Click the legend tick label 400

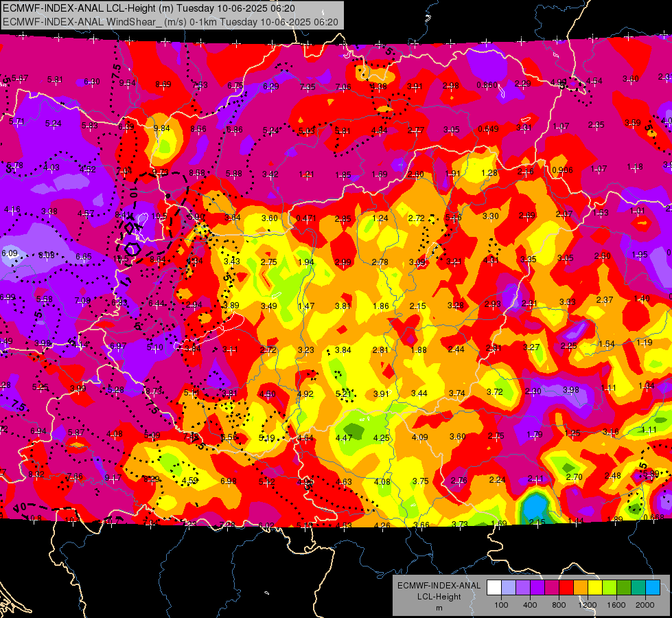530,605
